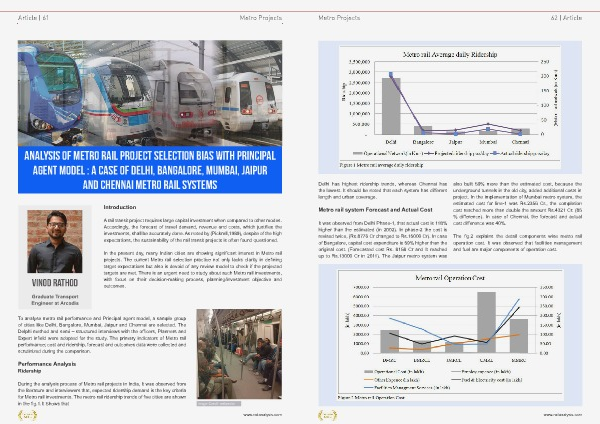Click the black Fuel & Electricity legend line

tap(456, 380)
